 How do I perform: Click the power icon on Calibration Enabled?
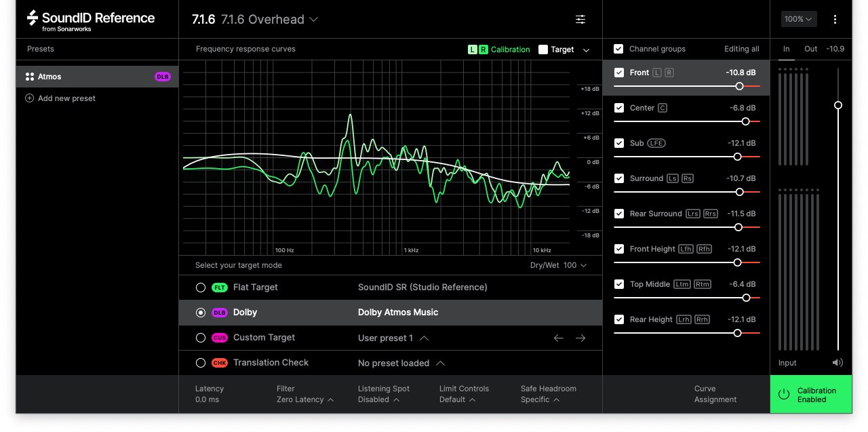point(784,395)
